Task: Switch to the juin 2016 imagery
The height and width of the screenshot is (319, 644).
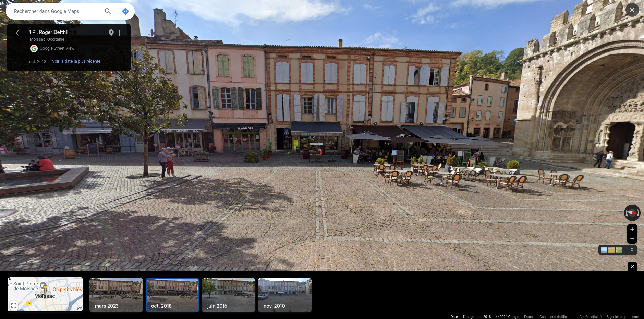Action: pos(228,295)
